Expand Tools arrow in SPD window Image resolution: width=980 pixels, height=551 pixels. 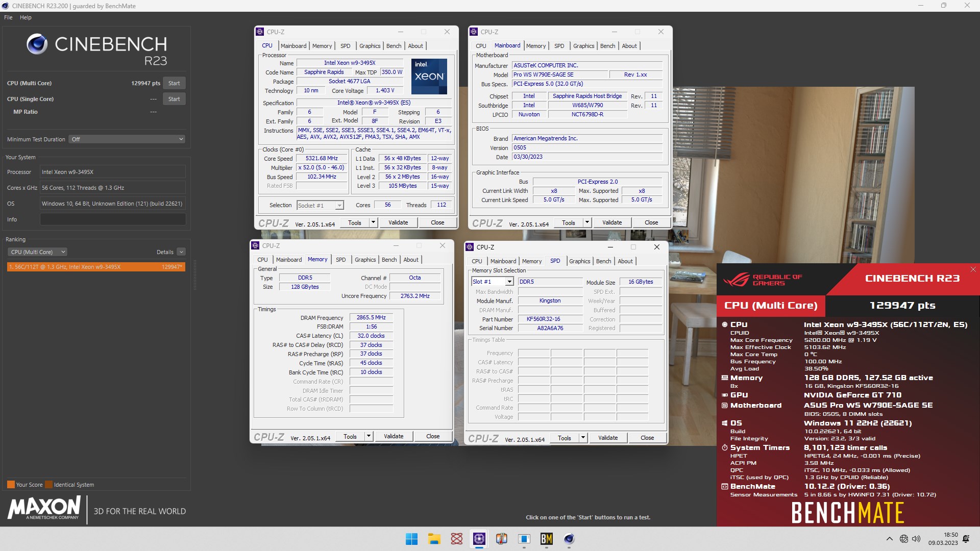pyautogui.click(x=583, y=438)
